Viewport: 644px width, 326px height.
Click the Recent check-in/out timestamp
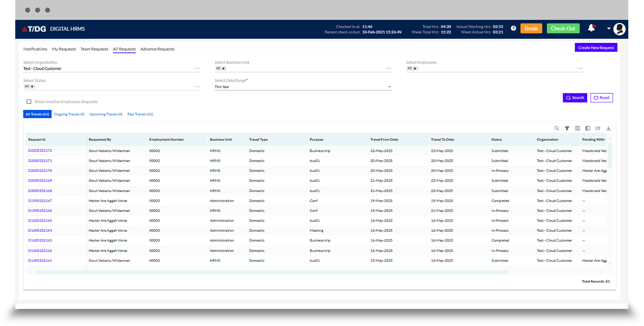382,32
